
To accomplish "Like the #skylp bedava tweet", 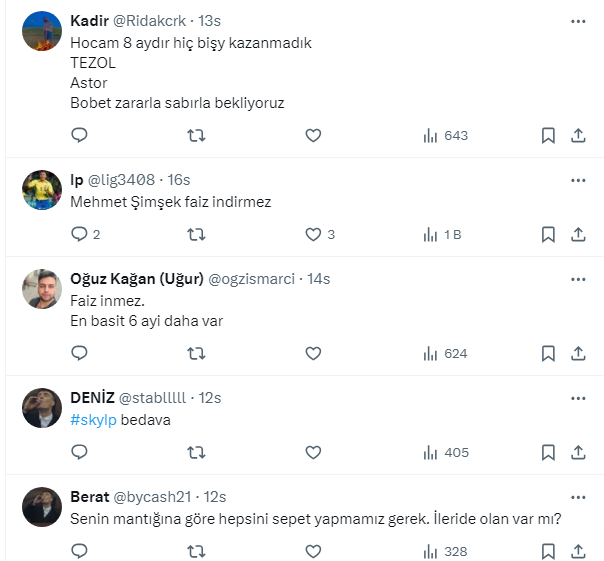I will click(x=313, y=453).
